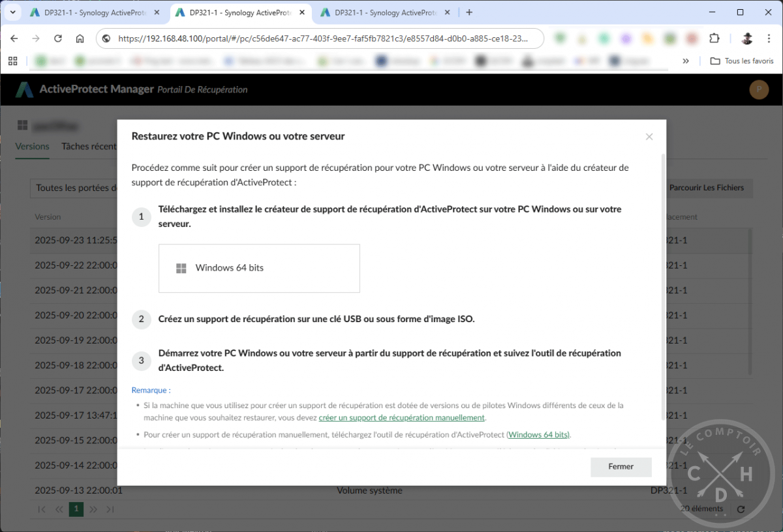Reload the current page
This screenshot has width=783, height=532.
(58, 38)
